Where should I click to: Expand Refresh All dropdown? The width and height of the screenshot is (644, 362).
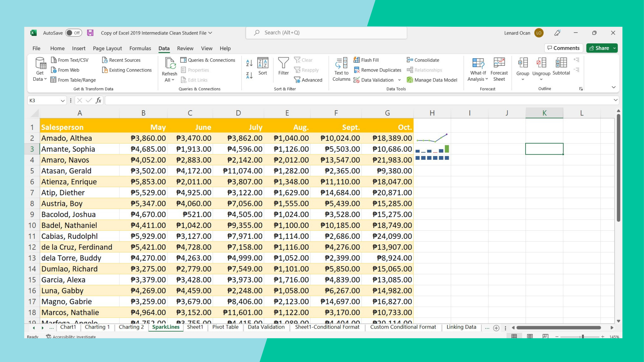[173, 80]
